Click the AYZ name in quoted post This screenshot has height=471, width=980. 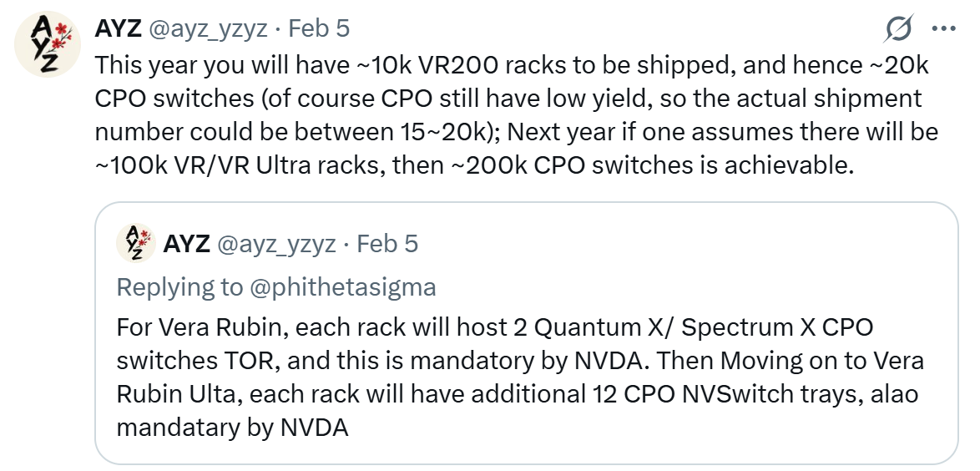tap(186, 245)
